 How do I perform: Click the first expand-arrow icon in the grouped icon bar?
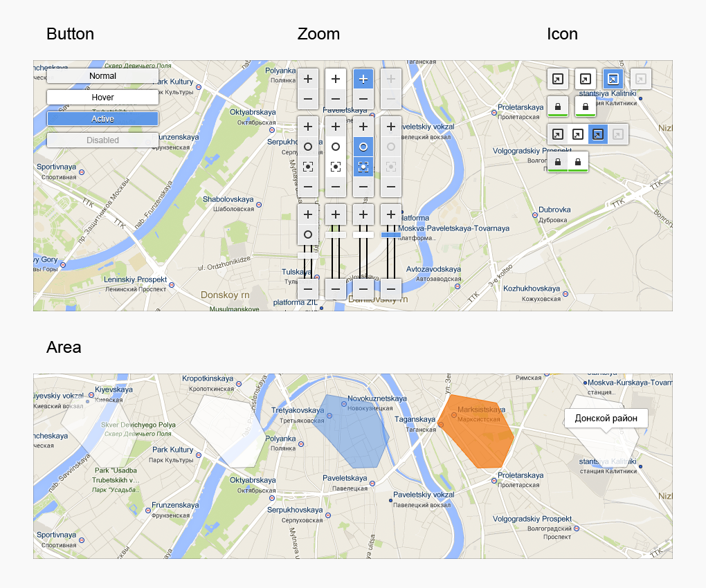click(557, 134)
